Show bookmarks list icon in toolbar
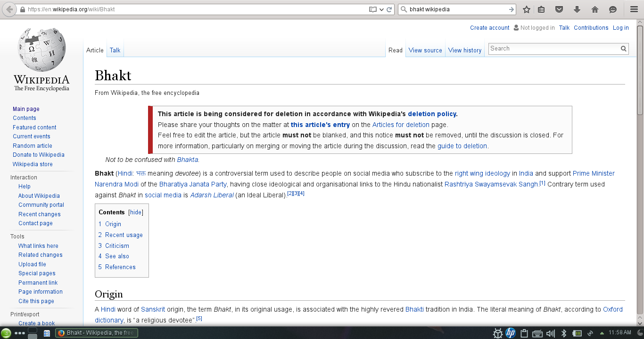Image resolution: width=644 pixels, height=339 pixels. (541, 9)
